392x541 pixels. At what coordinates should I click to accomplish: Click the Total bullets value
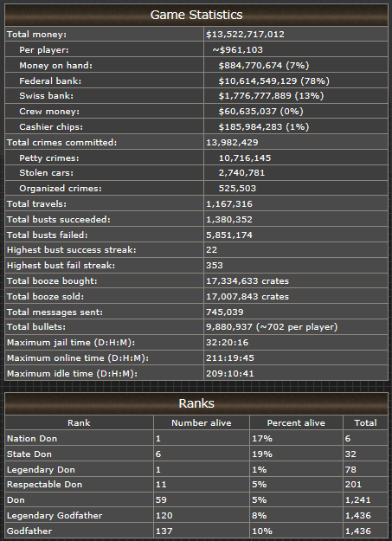tap(272, 326)
